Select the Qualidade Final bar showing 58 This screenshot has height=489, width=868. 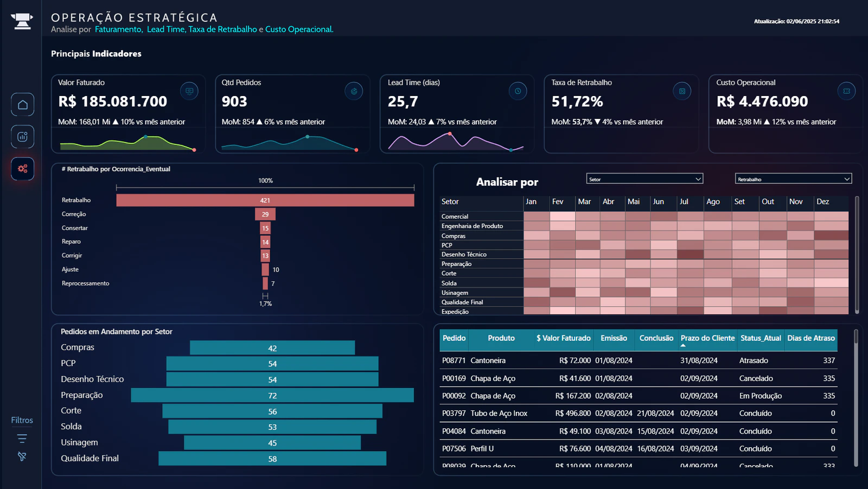272,459
